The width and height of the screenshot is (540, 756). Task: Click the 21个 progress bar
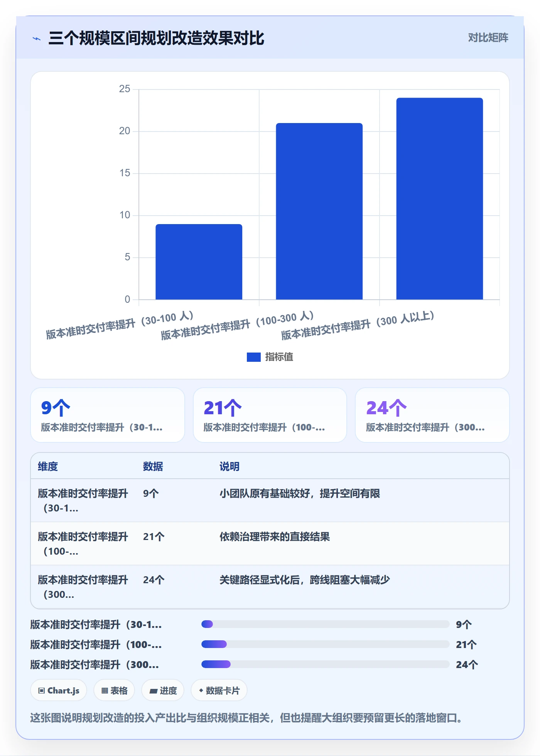(x=325, y=644)
